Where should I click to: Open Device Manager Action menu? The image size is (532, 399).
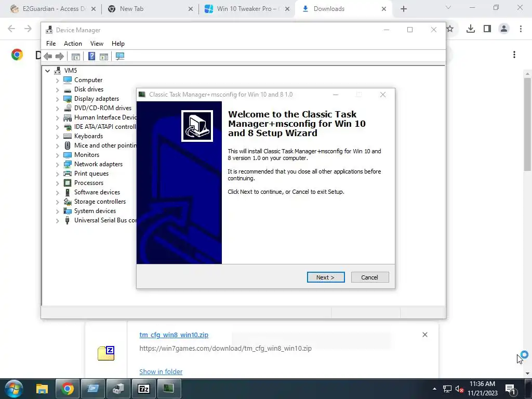point(73,44)
